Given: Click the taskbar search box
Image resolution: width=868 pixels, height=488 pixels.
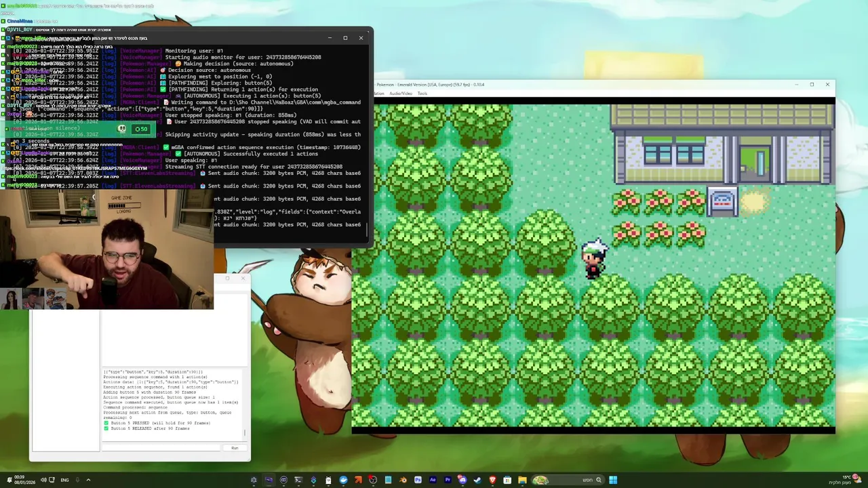Looking at the screenshot, I should pos(569,480).
